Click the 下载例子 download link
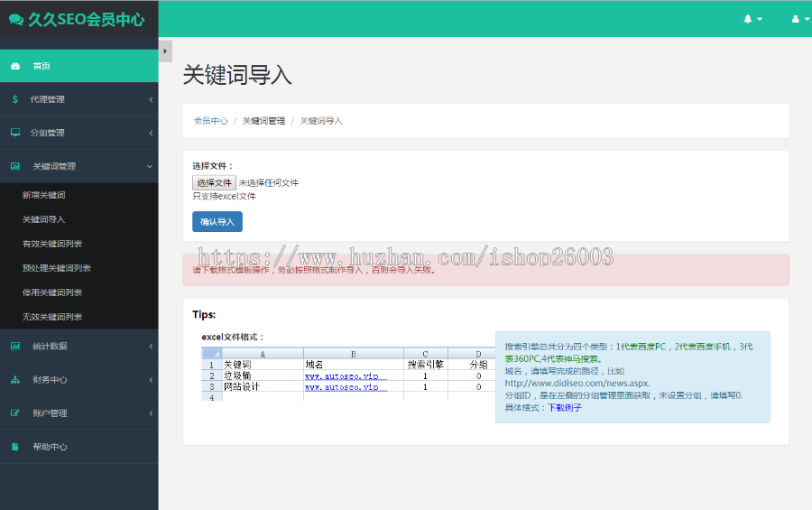This screenshot has width=812, height=510. click(x=565, y=408)
